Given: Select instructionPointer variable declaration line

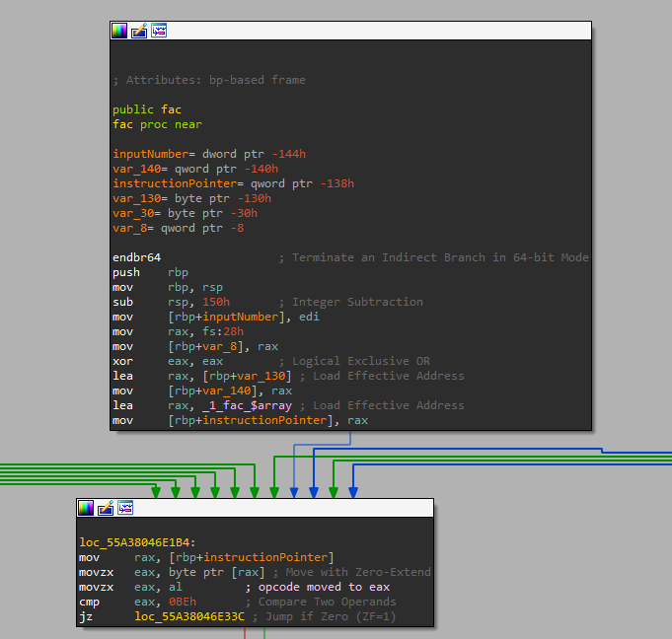Looking at the screenshot, I should click(x=234, y=183).
